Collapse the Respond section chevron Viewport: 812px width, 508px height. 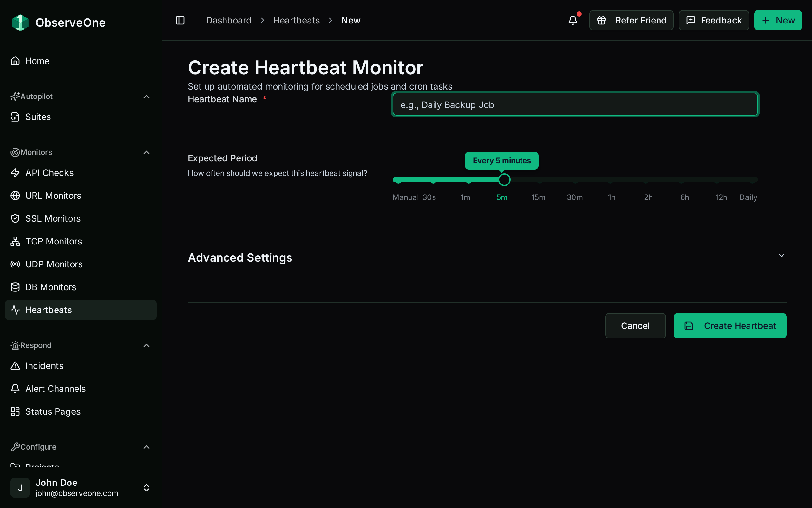point(146,345)
